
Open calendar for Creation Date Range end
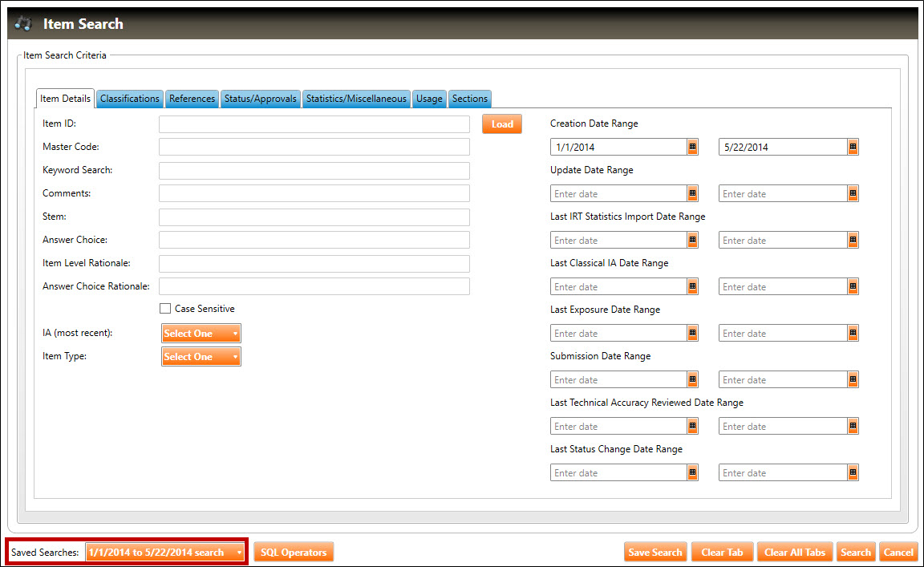(x=853, y=147)
